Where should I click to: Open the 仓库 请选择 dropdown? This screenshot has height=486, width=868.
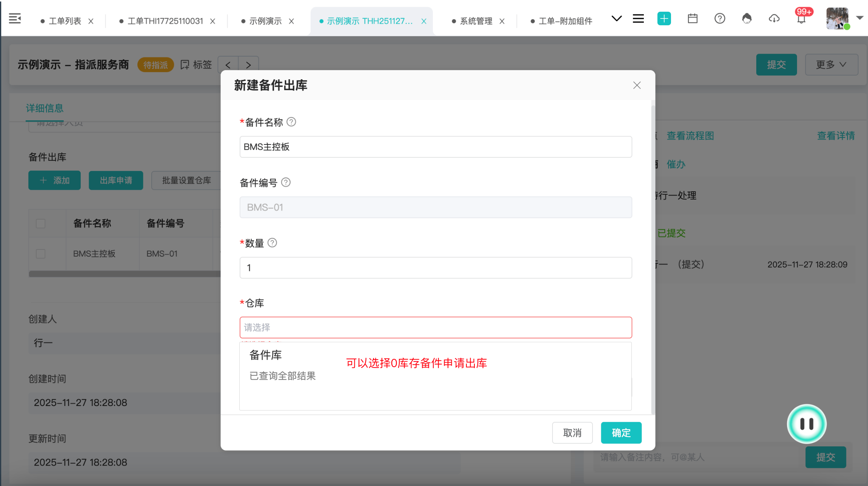tap(436, 328)
